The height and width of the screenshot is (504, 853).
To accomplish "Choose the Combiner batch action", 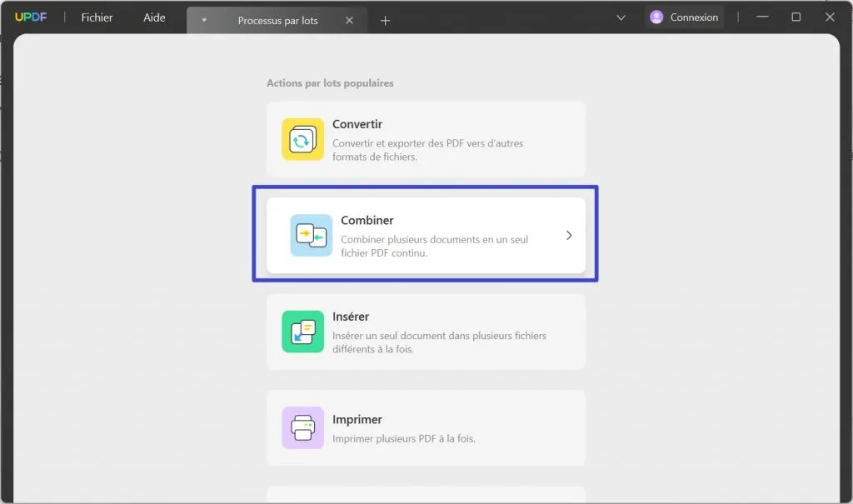I will [425, 235].
